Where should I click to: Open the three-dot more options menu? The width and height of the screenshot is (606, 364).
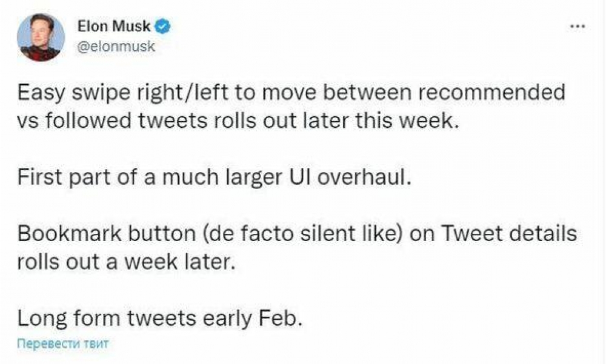[579, 27]
